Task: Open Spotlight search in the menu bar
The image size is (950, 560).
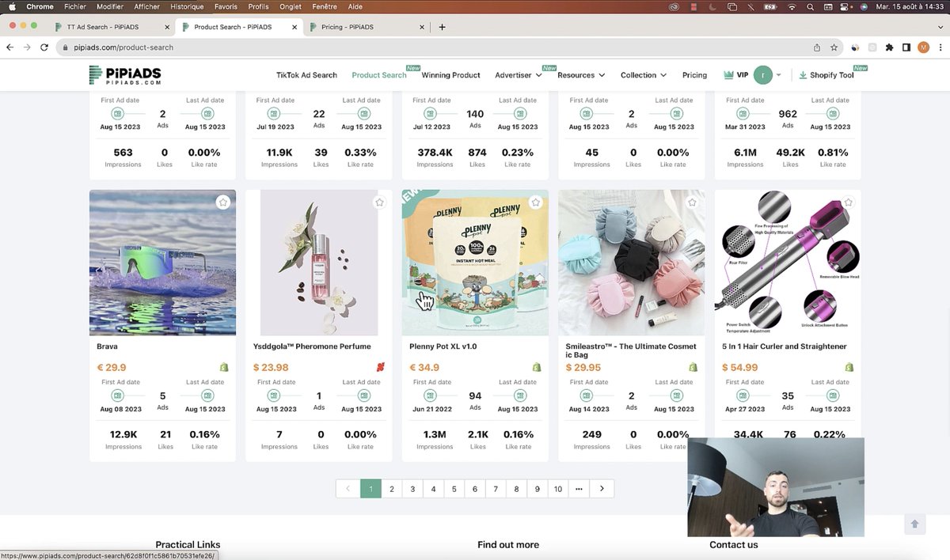Action: pos(811,6)
